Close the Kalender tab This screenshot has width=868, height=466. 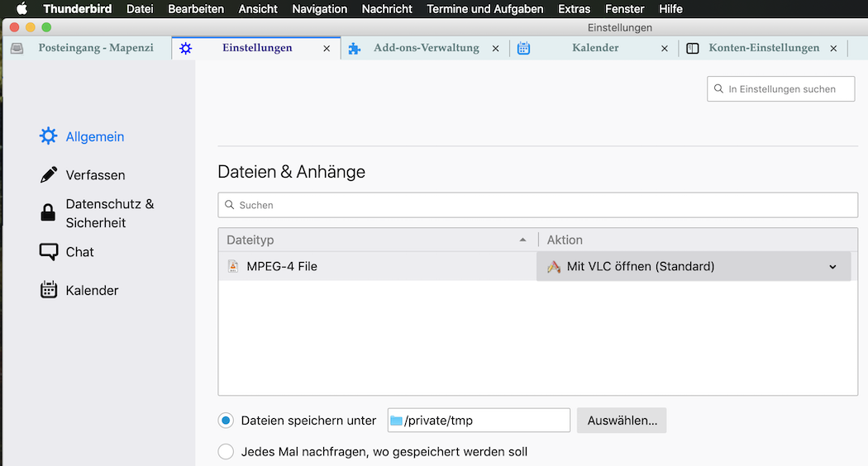click(665, 49)
